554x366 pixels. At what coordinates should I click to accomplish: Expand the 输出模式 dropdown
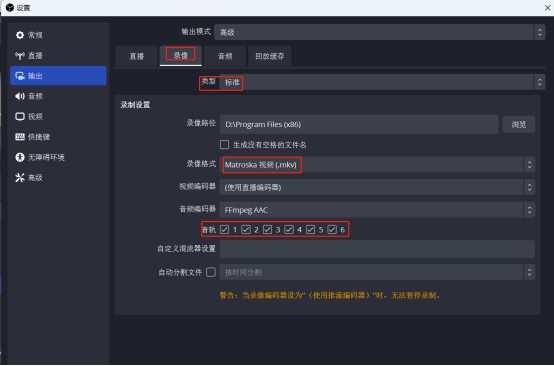coord(379,33)
